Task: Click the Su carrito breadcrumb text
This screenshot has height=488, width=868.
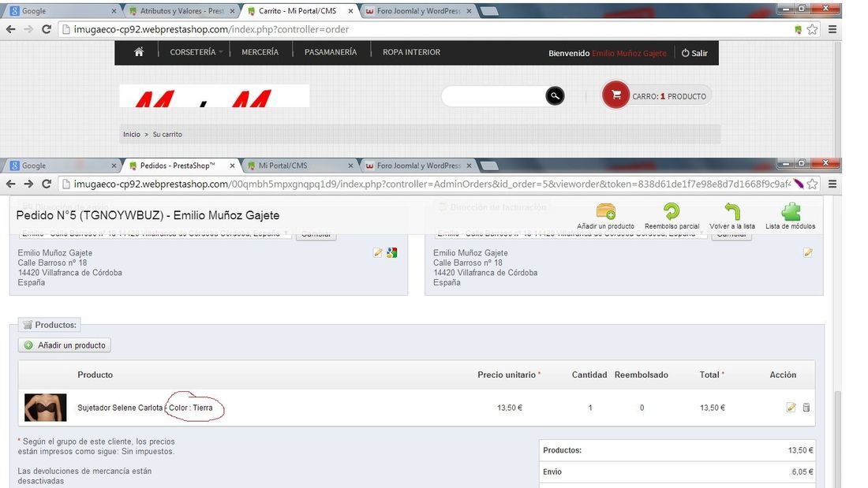Action: pyautogui.click(x=167, y=135)
